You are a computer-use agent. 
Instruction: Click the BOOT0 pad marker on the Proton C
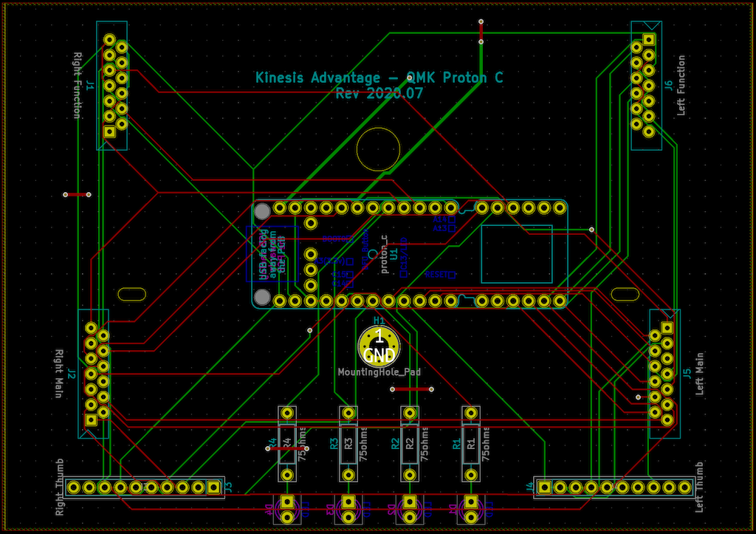tap(351, 239)
